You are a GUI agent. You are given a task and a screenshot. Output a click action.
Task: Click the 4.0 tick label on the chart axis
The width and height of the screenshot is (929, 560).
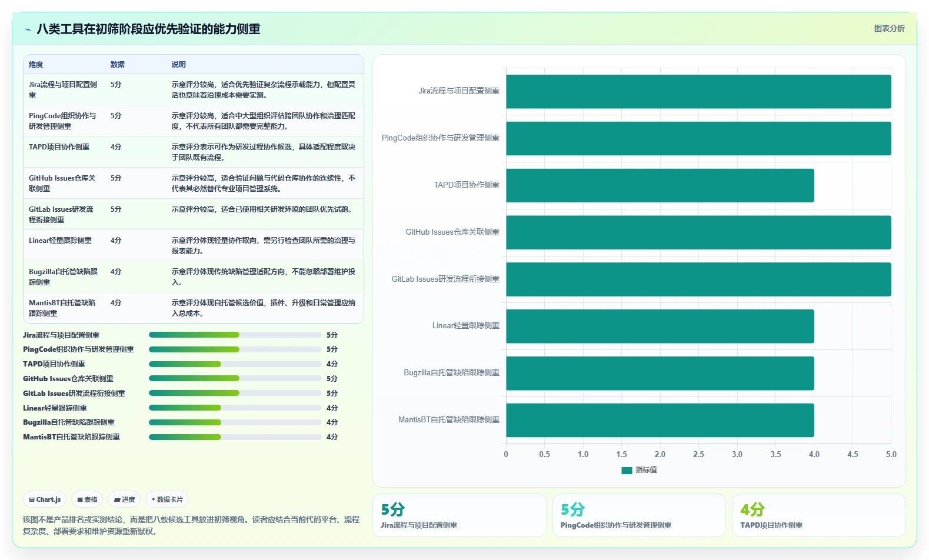814,454
